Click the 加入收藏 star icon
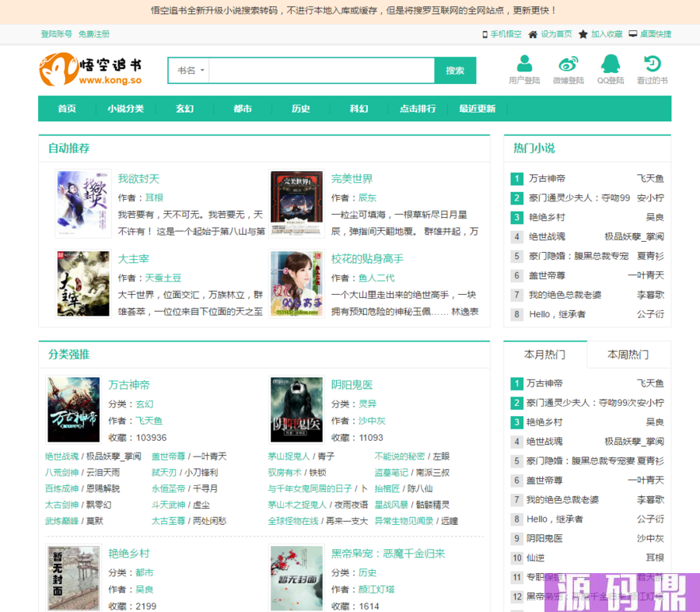The width and height of the screenshot is (700, 612). pyautogui.click(x=583, y=34)
